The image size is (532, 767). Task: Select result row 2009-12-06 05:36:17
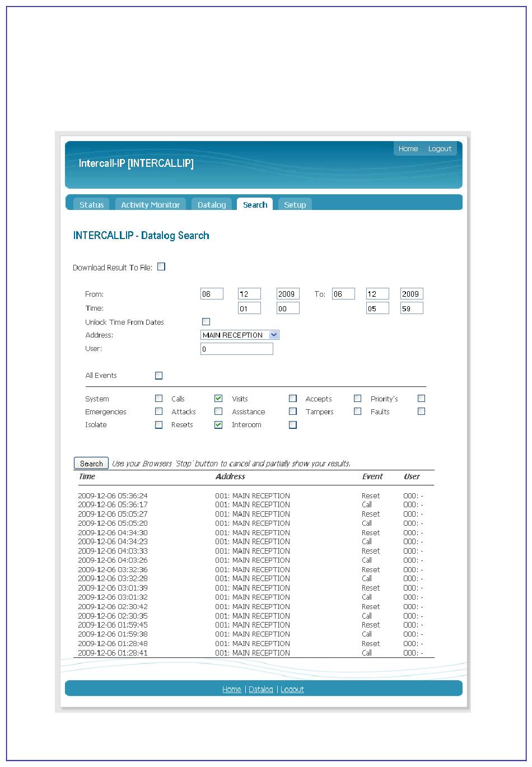(x=254, y=505)
